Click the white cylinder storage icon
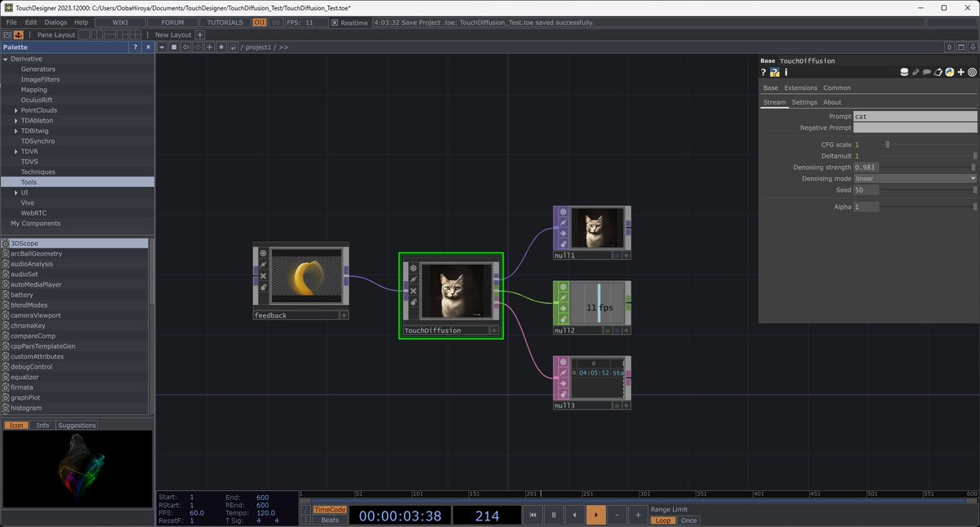 pyautogui.click(x=904, y=72)
